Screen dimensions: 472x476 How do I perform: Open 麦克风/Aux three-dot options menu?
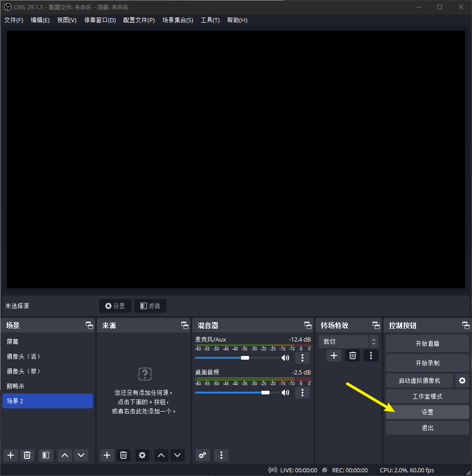(x=302, y=358)
